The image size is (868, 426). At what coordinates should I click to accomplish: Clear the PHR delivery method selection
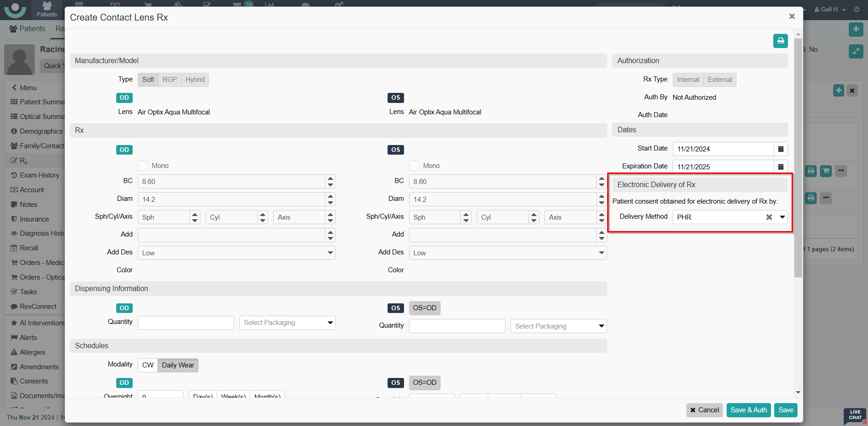pyautogui.click(x=769, y=217)
